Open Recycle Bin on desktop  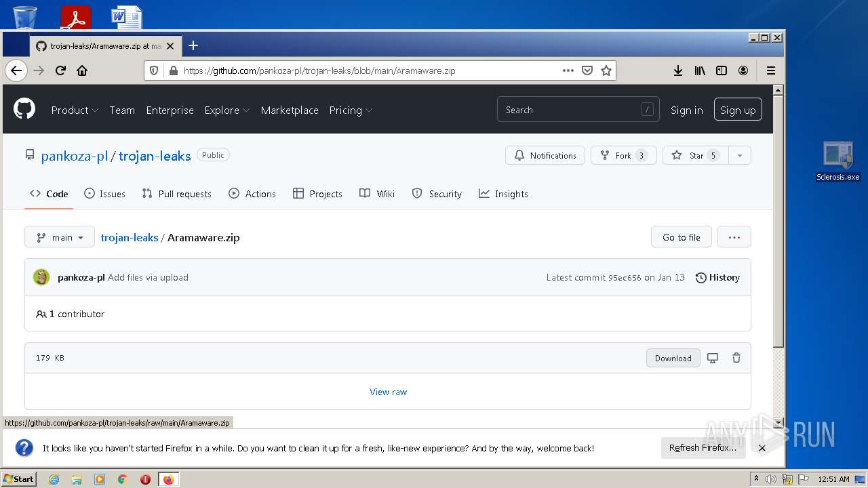(25, 16)
